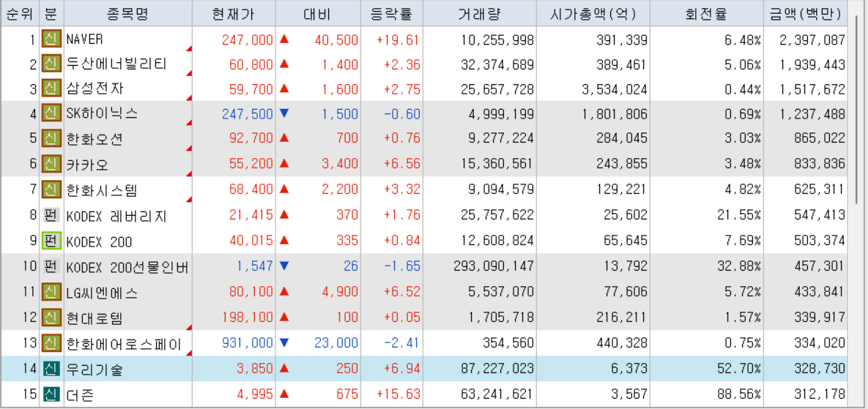The width and height of the screenshot is (868, 409).
Task: Click the 펀 badge beside KODEX 200선물인버
Action: click(x=51, y=268)
